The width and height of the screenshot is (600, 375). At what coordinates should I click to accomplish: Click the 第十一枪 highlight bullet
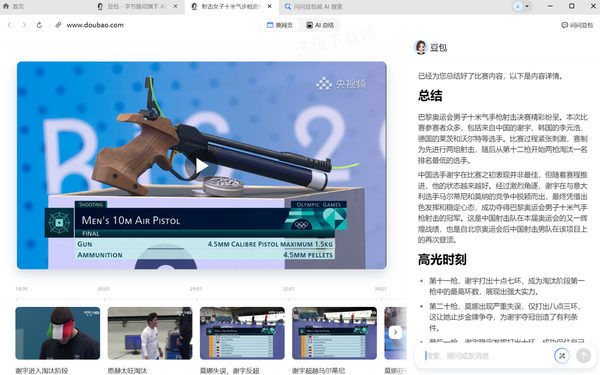[507, 286]
